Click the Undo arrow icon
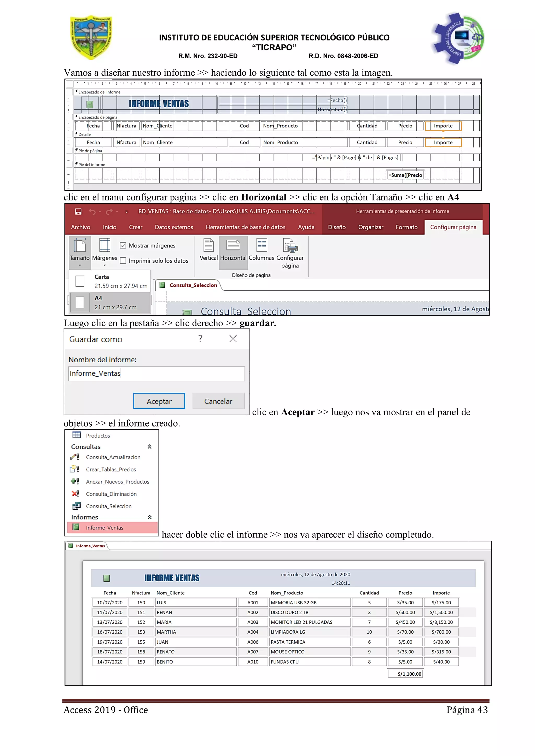The height and width of the screenshot is (756, 535). click(x=92, y=212)
